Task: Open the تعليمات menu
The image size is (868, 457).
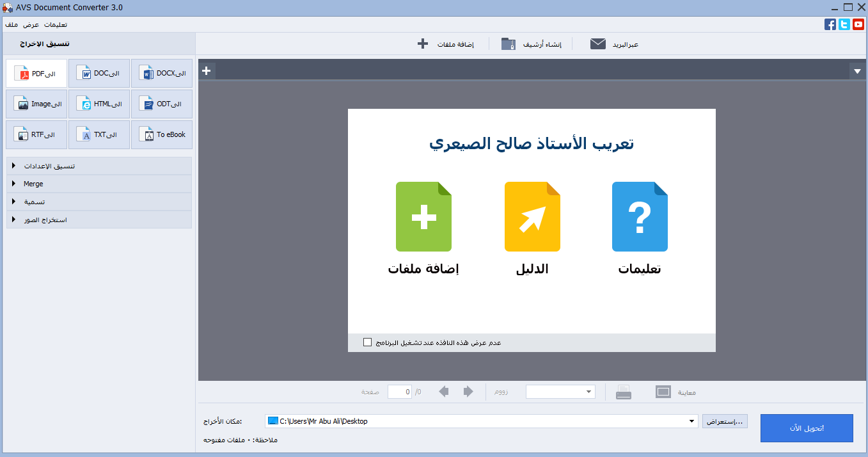Action: point(56,24)
